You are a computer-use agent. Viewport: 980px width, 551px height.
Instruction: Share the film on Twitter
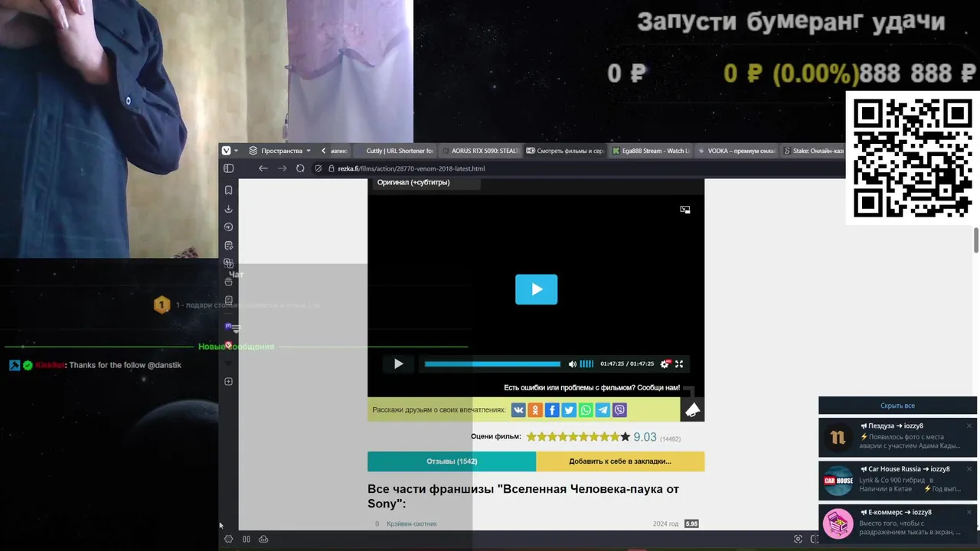[x=569, y=410]
